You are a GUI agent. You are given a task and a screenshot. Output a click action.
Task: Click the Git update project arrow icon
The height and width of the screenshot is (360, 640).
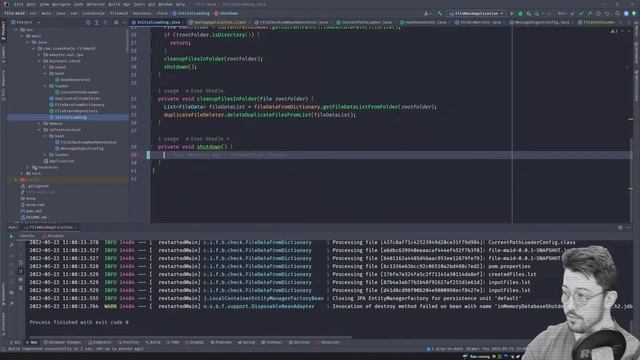pyautogui.click(x=573, y=13)
